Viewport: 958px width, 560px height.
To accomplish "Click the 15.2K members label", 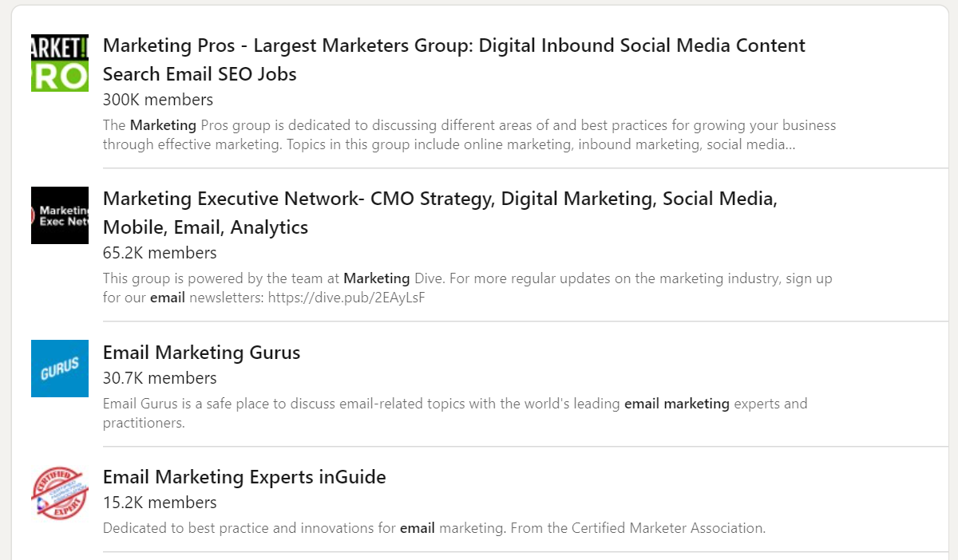I will (160, 503).
